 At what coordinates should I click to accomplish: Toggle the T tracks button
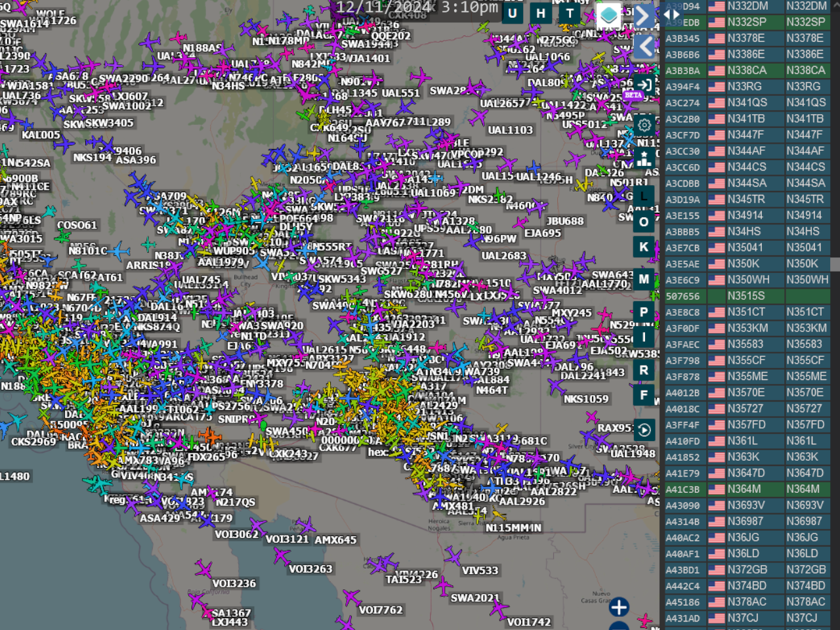point(570,13)
